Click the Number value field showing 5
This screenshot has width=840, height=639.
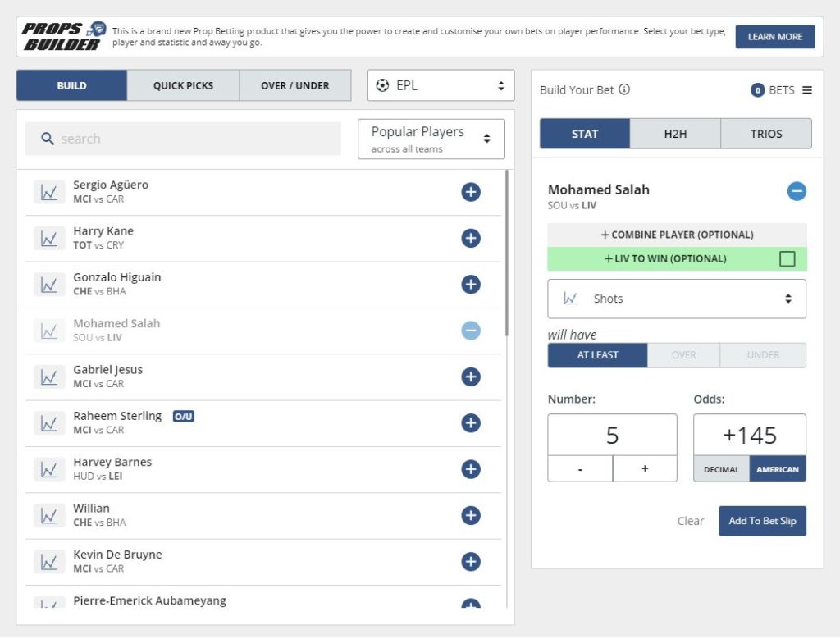point(612,435)
